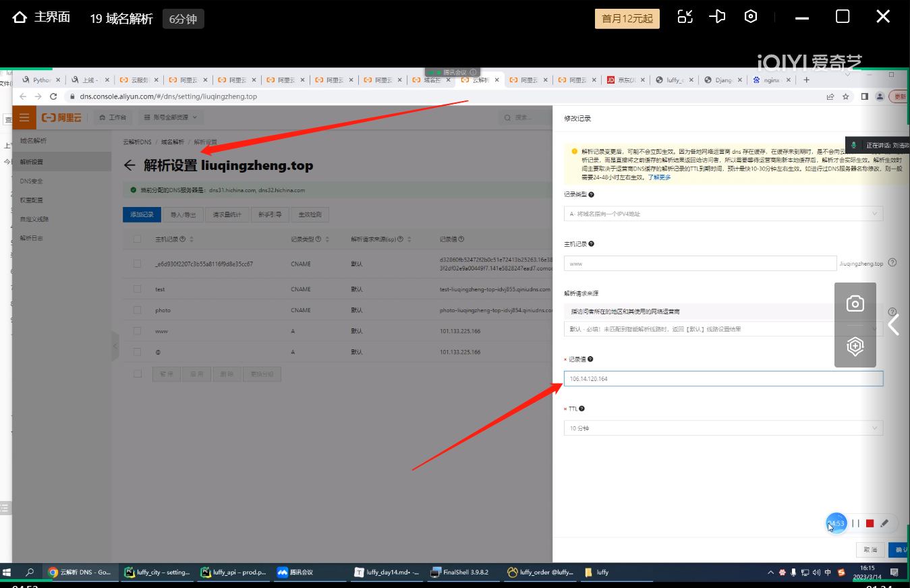Click the back arrow beside 解析设置 title
The height and width of the screenshot is (588, 910).
point(130,165)
